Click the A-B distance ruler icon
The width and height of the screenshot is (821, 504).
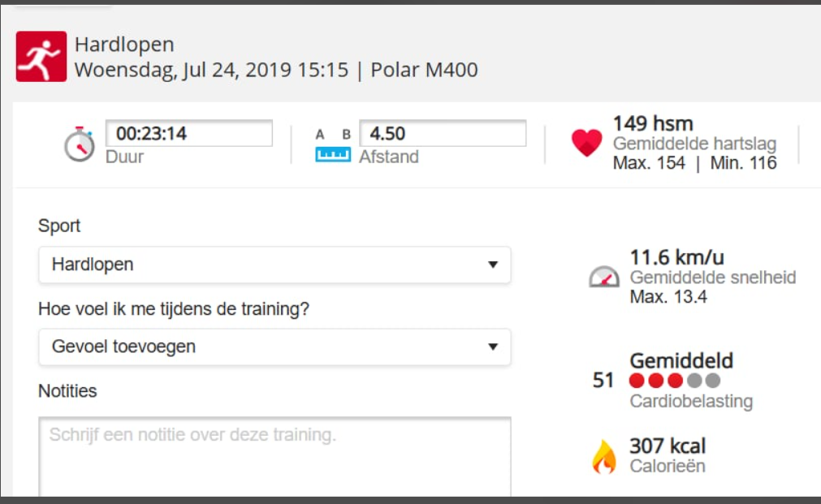pos(333,144)
